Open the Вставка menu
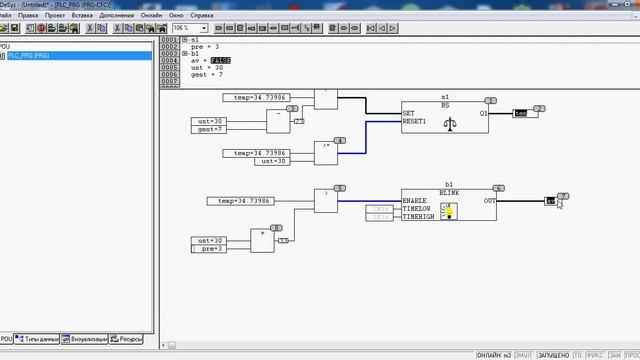640x360 pixels. coord(82,16)
